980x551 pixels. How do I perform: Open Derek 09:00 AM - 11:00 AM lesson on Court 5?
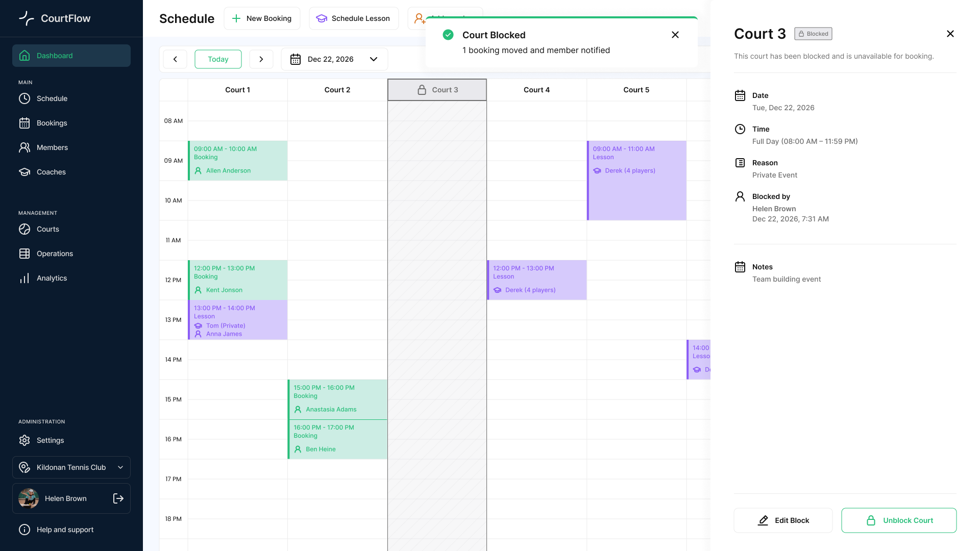[x=636, y=181]
